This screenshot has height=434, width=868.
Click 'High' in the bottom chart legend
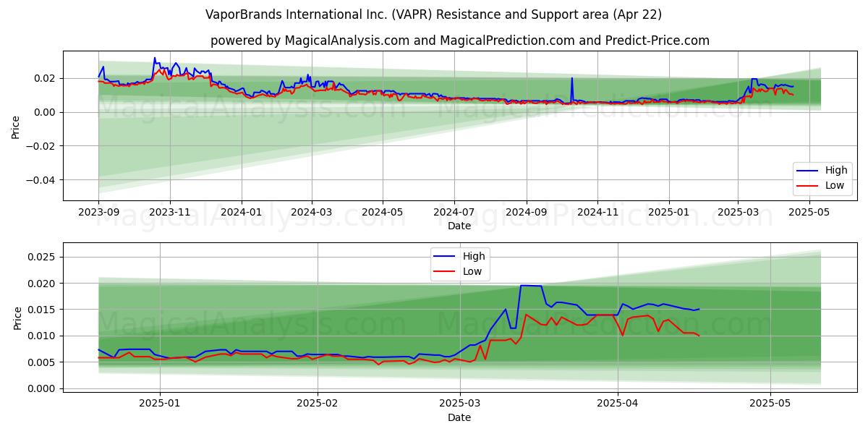(x=475, y=256)
